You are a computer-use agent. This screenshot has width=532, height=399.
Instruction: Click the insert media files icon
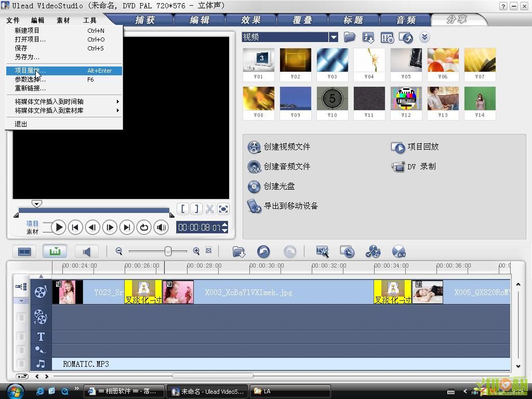(239, 252)
